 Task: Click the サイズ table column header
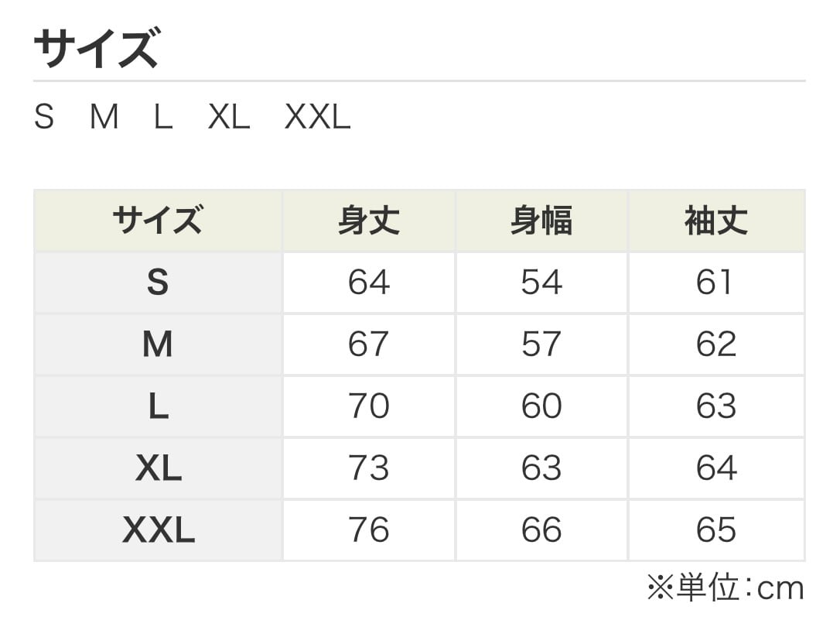click(158, 221)
